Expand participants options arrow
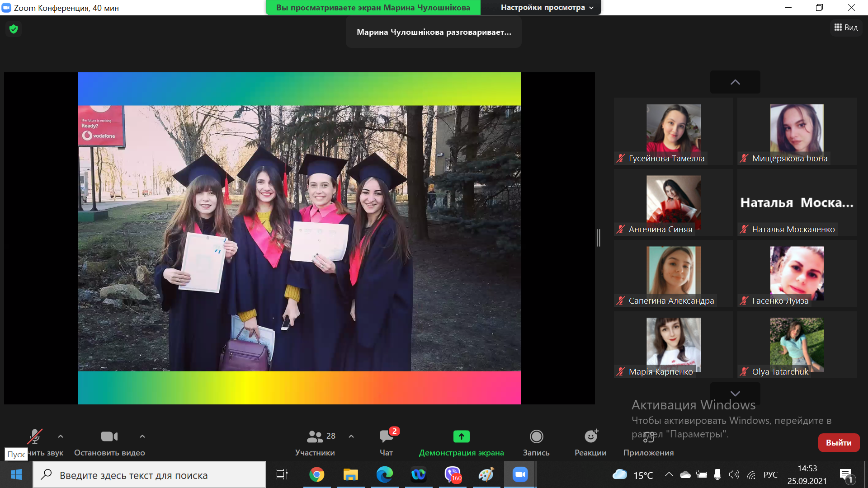This screenshot has width=868, height=488. coord(351,436)
